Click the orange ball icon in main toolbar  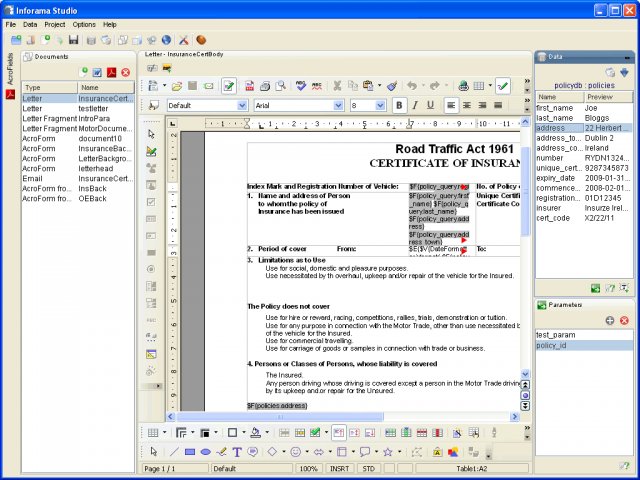click(x=201, y=40)
